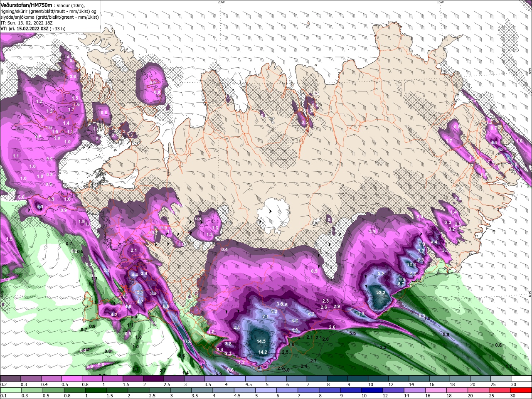Select the 10.3 value in southeast
The height and width of the screenshot is (399, 532).
(411, 264)
